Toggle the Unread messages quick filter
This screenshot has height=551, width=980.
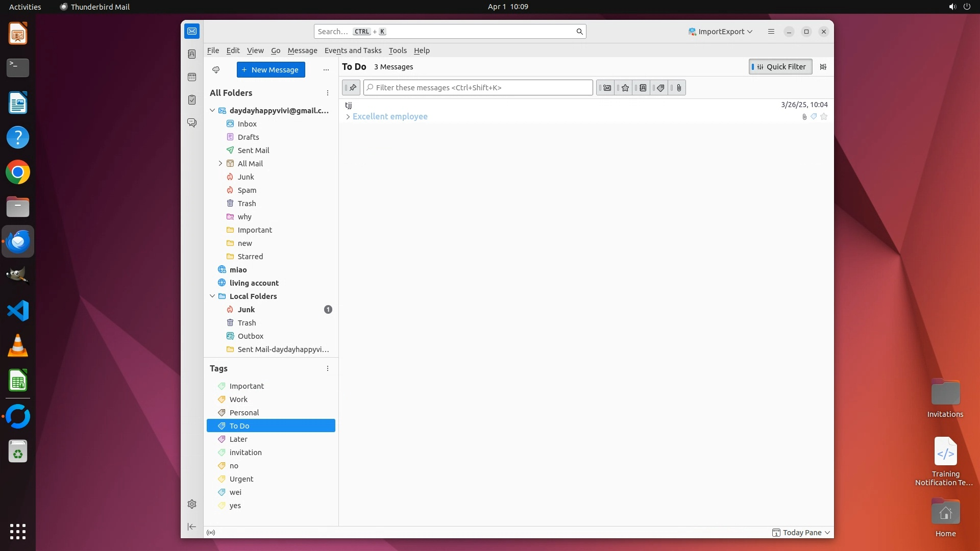click(x=607, y=88)
